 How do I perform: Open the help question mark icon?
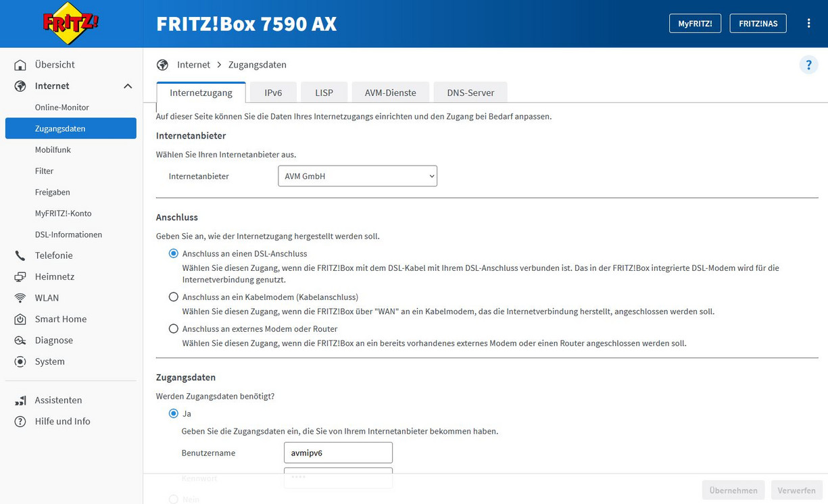click(x=808, y=65)
